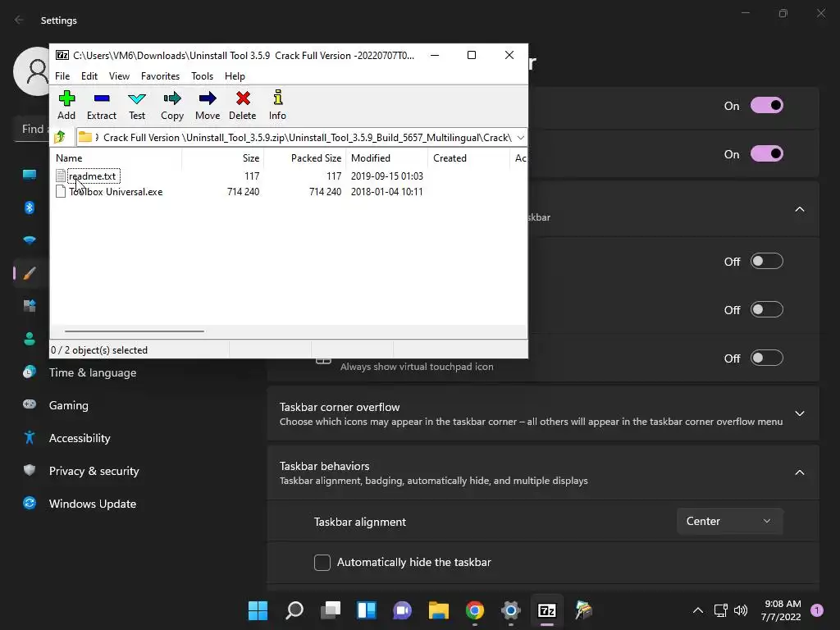
Task: Turn on virtual touchpad icon toggle
Action: click(x=767, y=358)
